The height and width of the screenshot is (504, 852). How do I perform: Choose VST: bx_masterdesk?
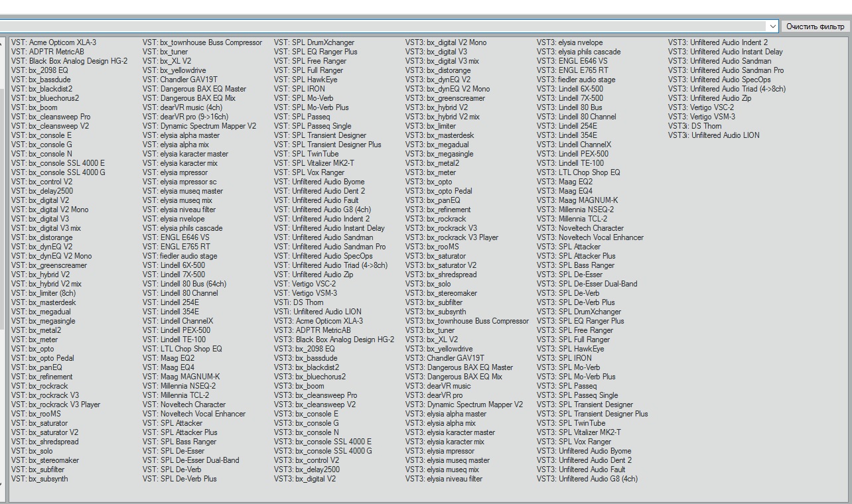(x=44, y=302)
